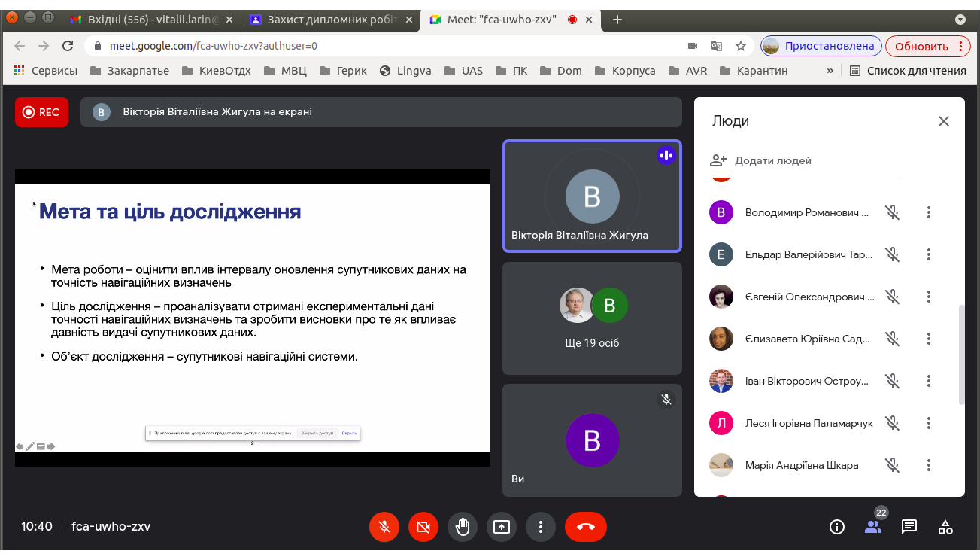Mute Іван Вікторович participant

[893, 381]
